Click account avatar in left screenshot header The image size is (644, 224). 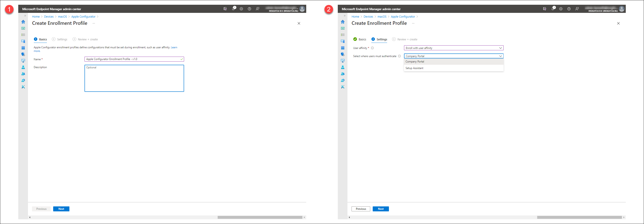click(302, 9)
